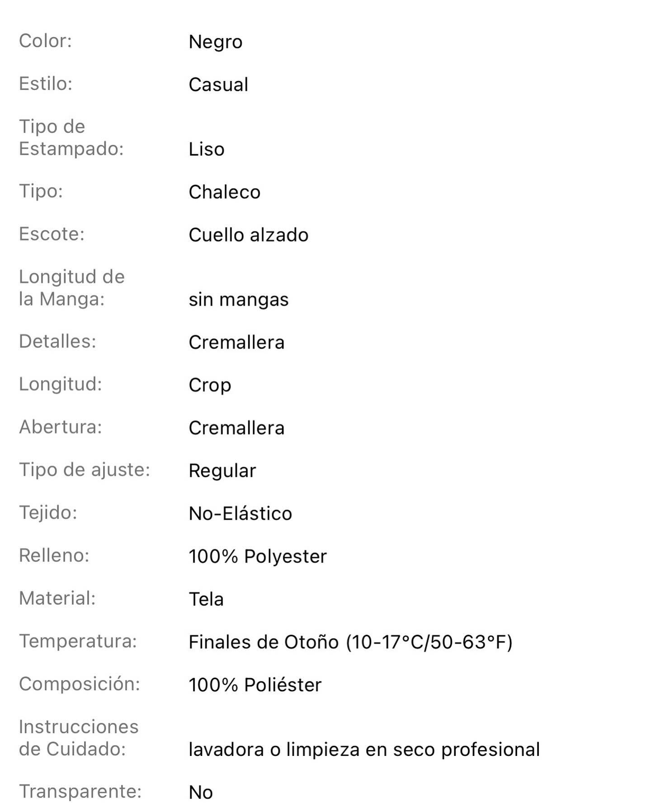Viewport: 651px width, 812px height.
Task: Click the 'Instrucciones de Cuidado:' label
Action: pos(79,738)
